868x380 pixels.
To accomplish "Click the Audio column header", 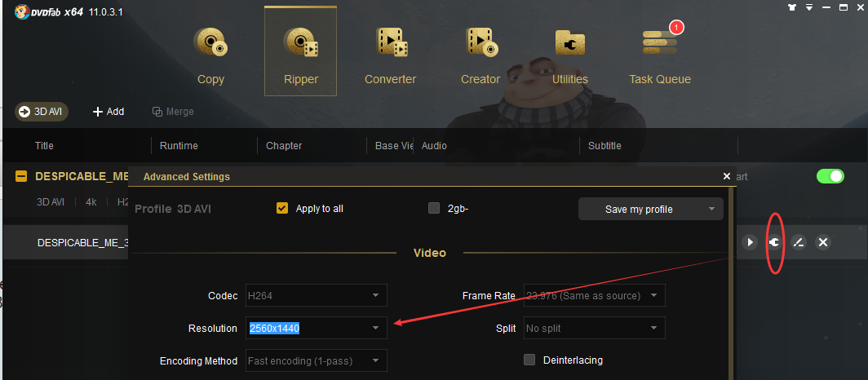I will pyautogui.click(x=434, y=146).
